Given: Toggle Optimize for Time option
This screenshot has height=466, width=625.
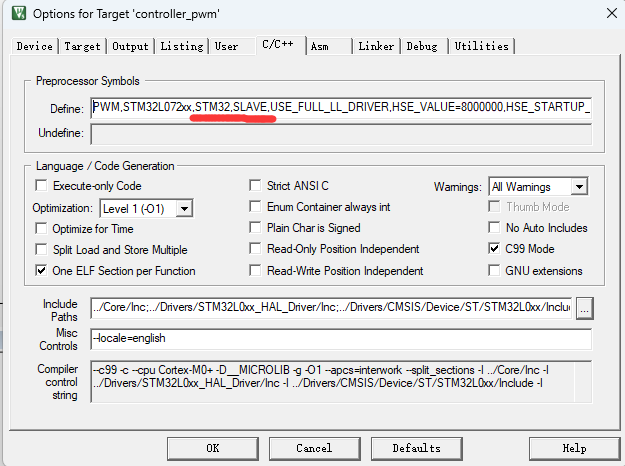Looking at the screenshot, I should point(41,228).
